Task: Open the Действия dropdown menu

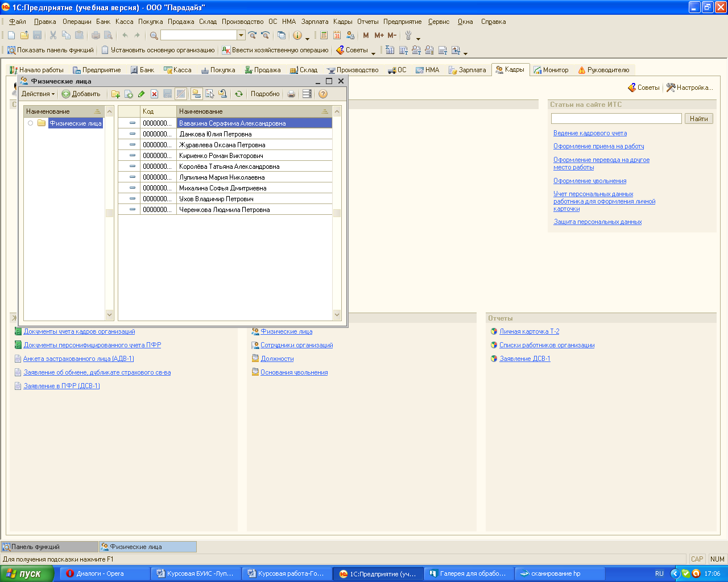Action: pos(38,94)
